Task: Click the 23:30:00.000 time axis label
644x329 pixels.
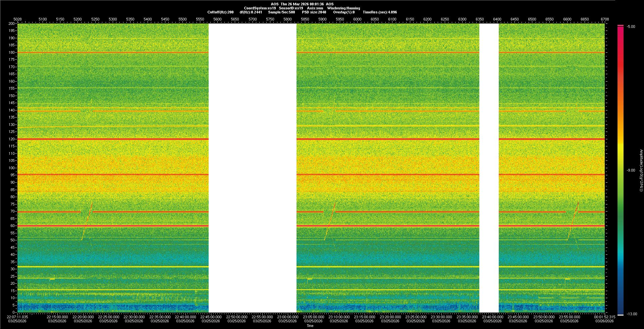Action: 441,317
